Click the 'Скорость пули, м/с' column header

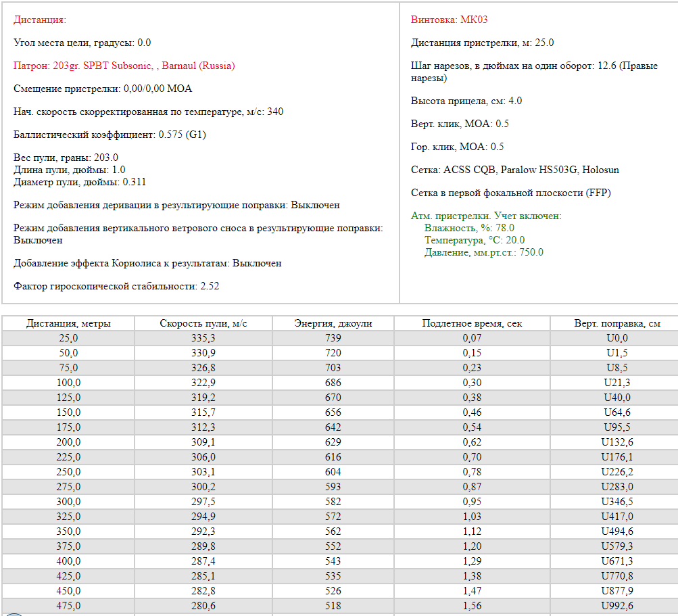pyautogui.click(x=203, y=323)
